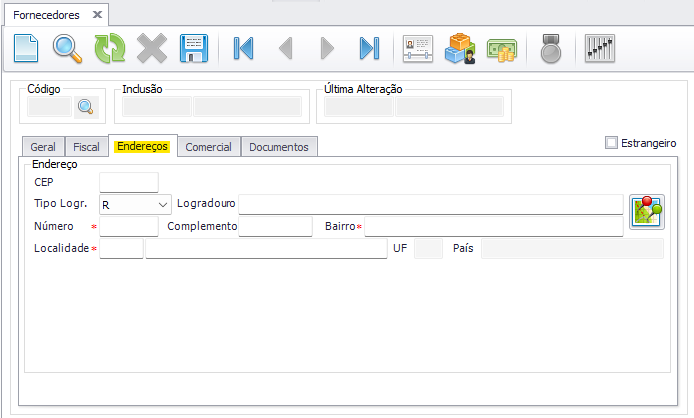Enable the Estrangeiro checkbox
Image resolution: width=694 pixels, height=418 pixels.
pyautogui.click(x=612, y=143)
